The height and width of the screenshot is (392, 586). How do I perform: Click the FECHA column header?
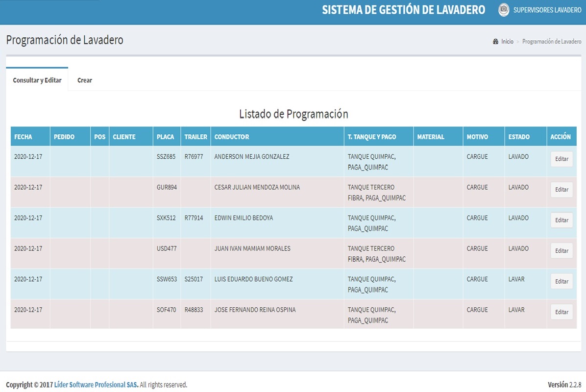tap(23, 137)
